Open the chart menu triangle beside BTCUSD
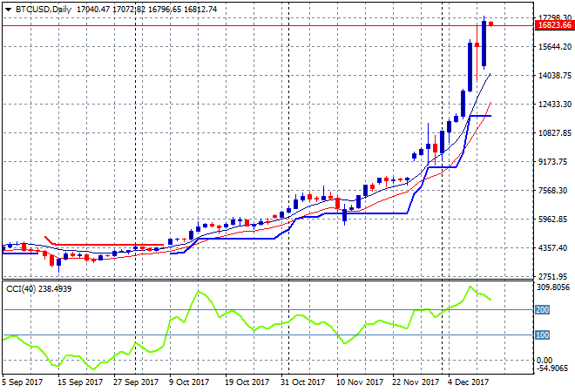 pos(9,10)
